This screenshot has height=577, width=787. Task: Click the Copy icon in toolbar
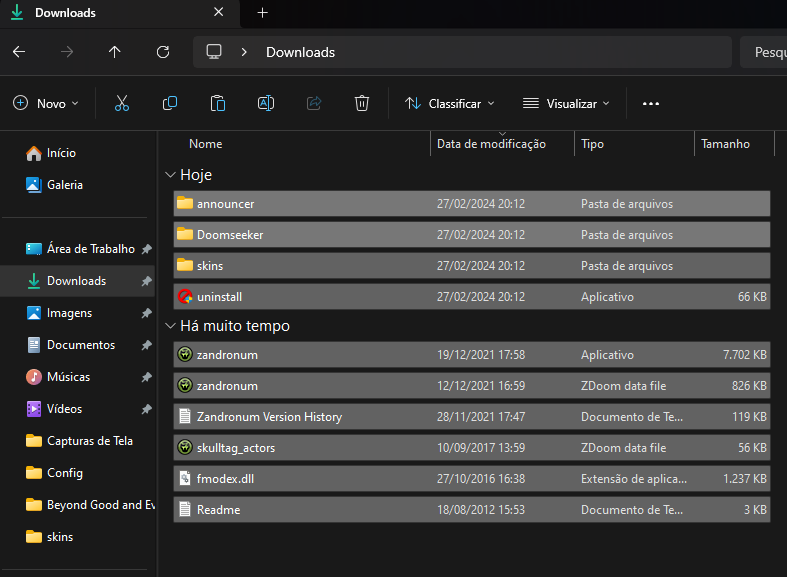click(170, 103)
